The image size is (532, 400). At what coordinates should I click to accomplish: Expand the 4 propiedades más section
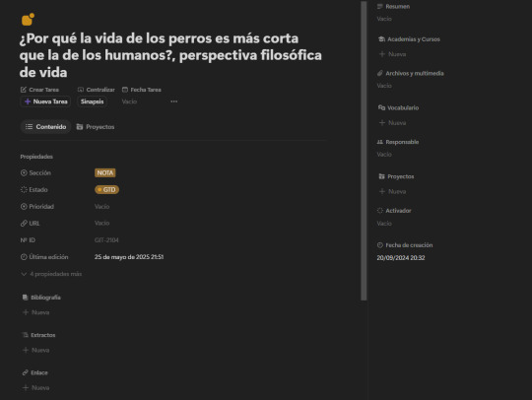(51, 274)
